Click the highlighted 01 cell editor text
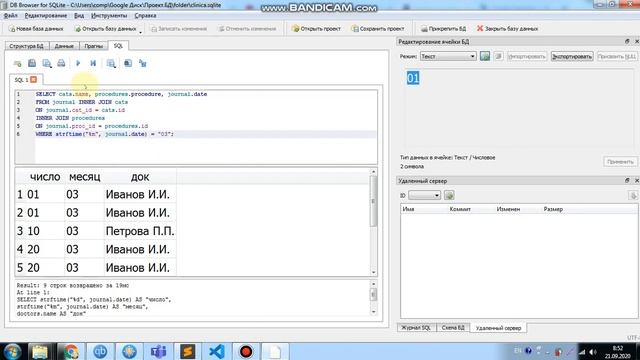This screenshot has width=640, height=360. coord(413,78)
